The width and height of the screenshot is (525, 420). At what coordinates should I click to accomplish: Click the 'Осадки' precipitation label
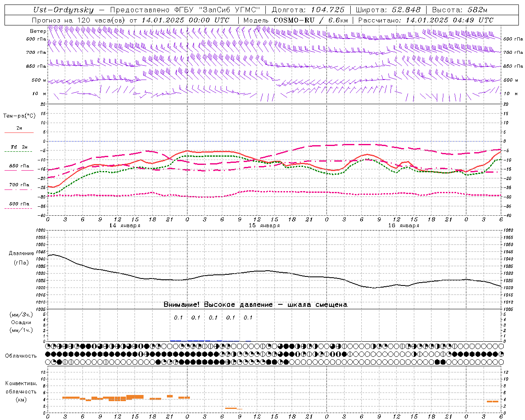point(21,322)
